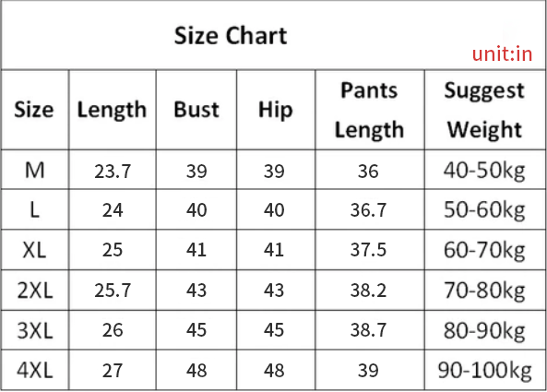Click the 90-100kg weight cell
This screenshot has width=547, height=392.
tap(484, 371)
